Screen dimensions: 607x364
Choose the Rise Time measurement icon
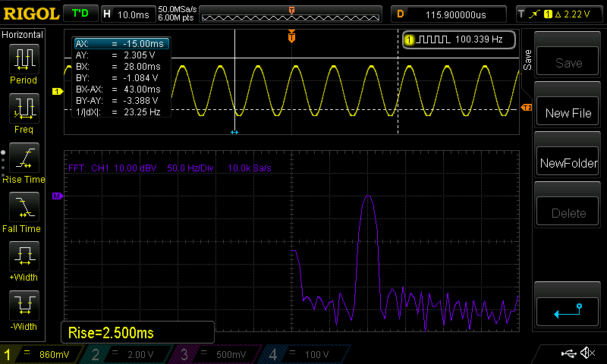24,158
